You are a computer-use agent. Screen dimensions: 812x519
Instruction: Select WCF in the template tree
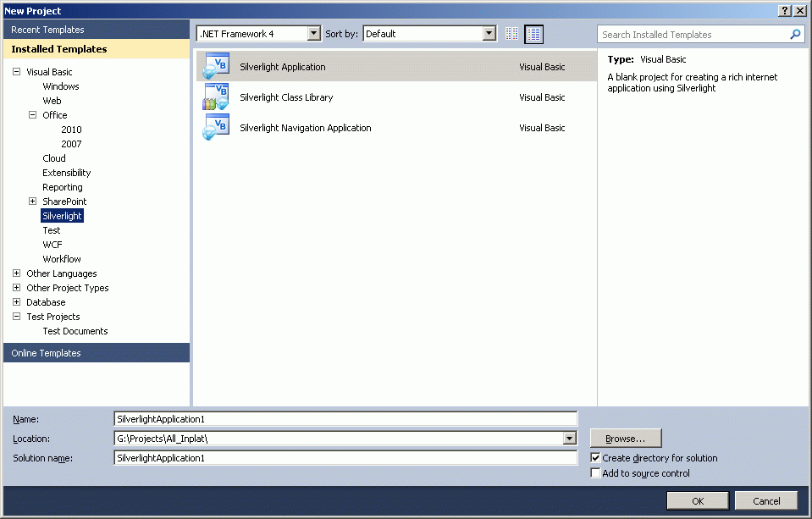pos(52,245)
